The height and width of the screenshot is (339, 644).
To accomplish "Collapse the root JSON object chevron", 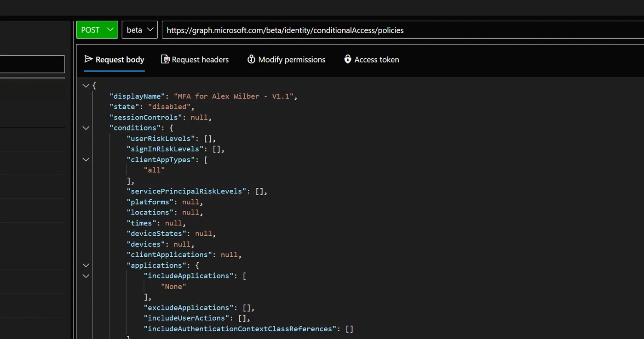I will pyautogui.click(x=86, y=85).
